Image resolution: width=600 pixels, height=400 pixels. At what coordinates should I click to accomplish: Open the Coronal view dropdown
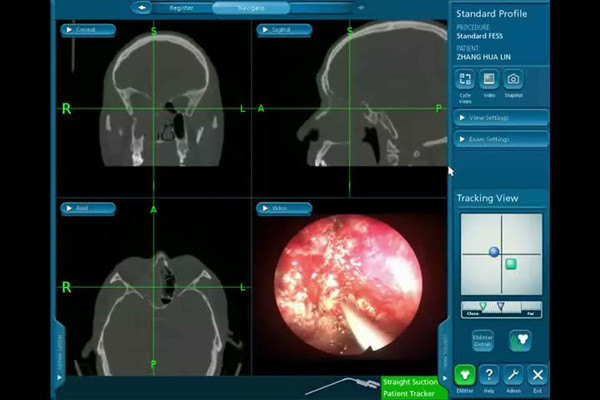pyautogui.click(x=88, y=30)
